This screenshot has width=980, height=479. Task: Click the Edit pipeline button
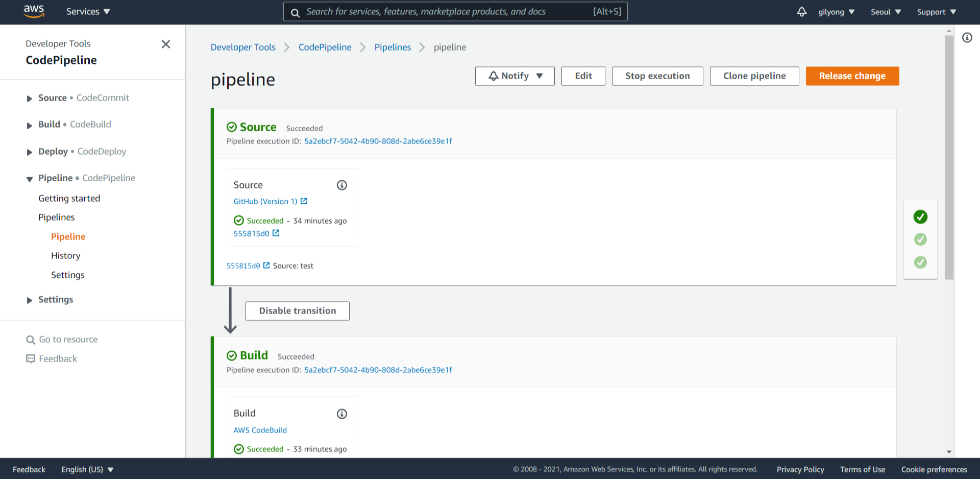pos(583,76)
